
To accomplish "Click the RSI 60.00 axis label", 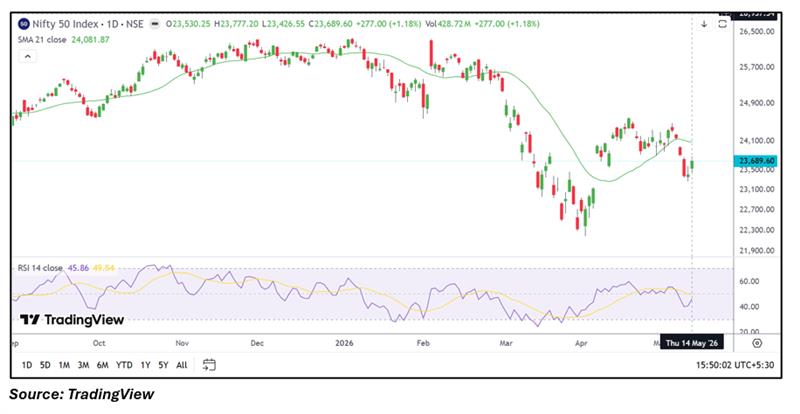I will click(x=749, y=281).
